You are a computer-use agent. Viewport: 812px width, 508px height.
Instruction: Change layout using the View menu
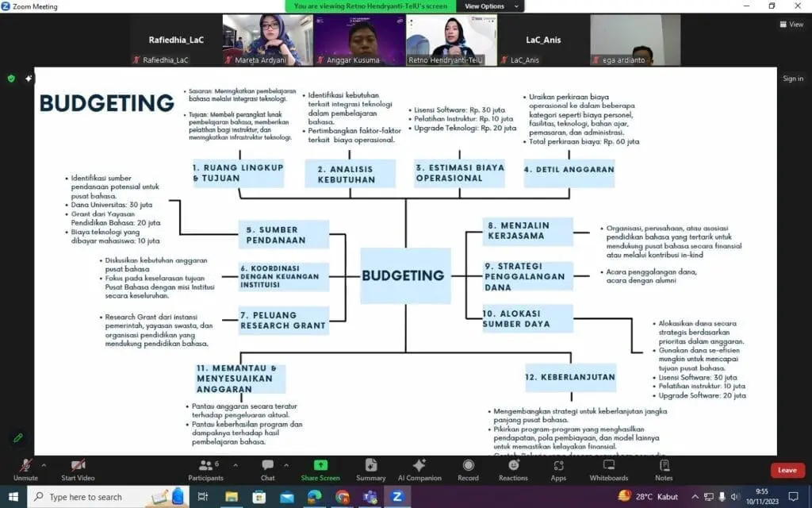pos(791,25)
